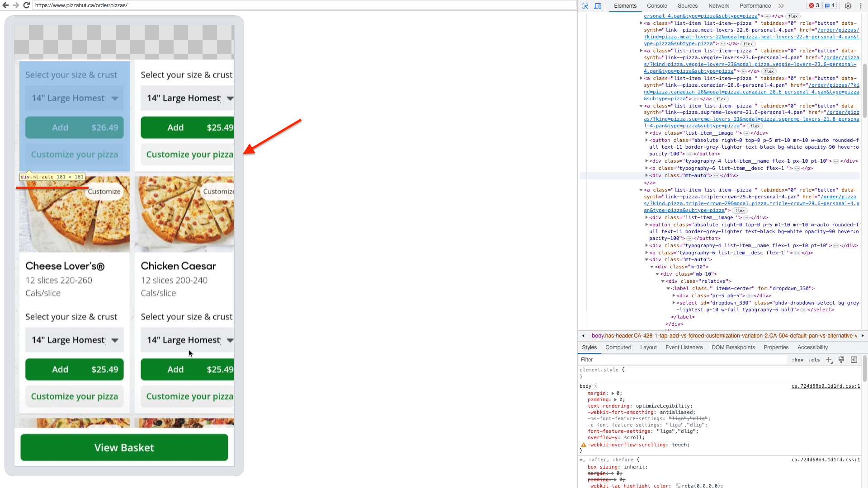Open the blue issues counter badge
The image size is (868, 488).
(x=830, y=6)
